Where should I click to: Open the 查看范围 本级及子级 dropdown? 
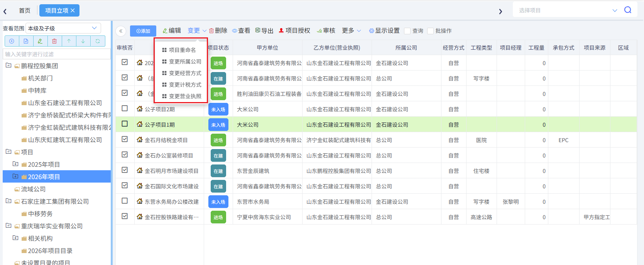pyautogui.click(x=63, y=28)
